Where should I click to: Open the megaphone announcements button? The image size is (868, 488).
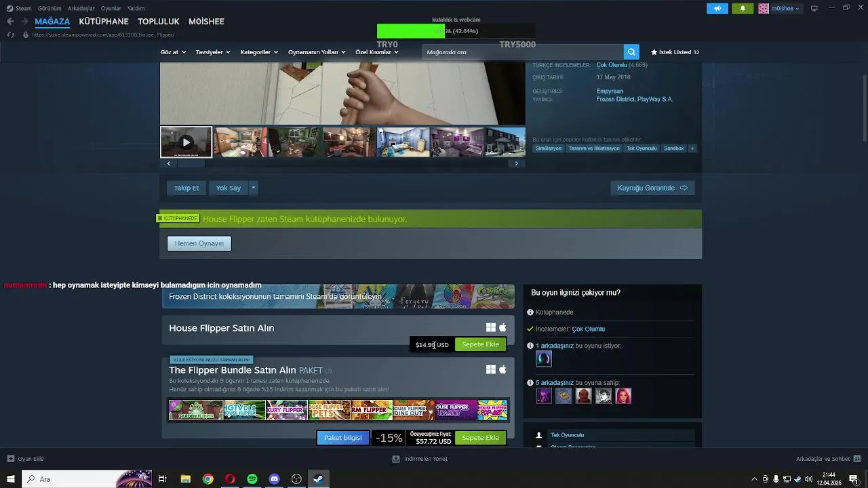tap(717, 8)
